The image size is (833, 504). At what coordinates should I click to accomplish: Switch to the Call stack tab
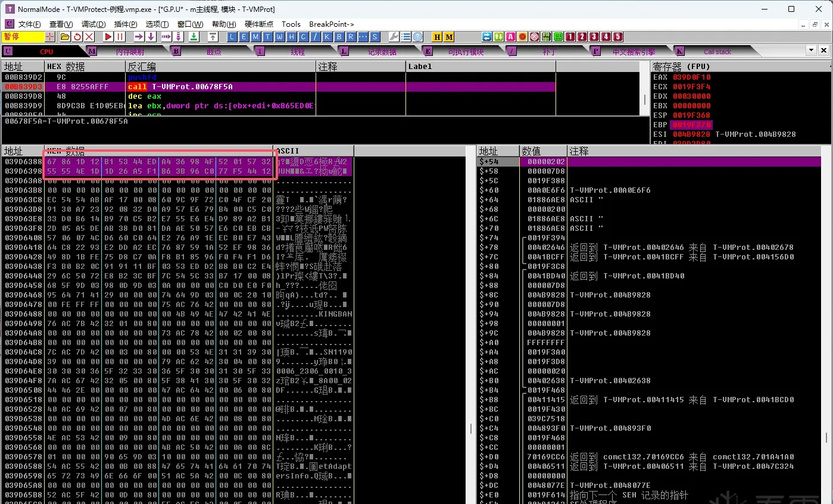coord(717,52)
